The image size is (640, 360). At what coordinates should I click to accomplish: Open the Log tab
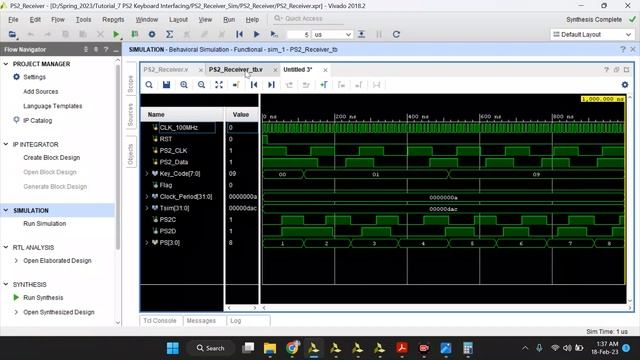click(x=236, y=321)
